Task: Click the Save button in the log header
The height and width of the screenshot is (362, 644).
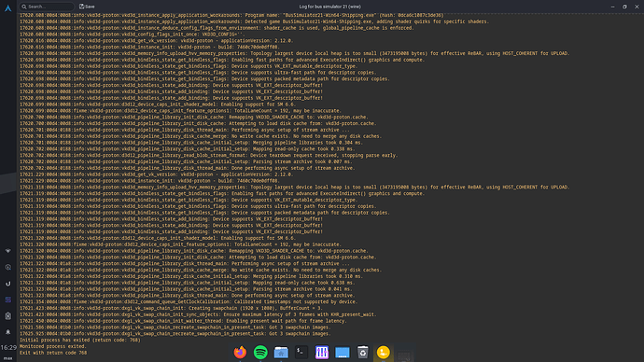Action: point(87,7)
